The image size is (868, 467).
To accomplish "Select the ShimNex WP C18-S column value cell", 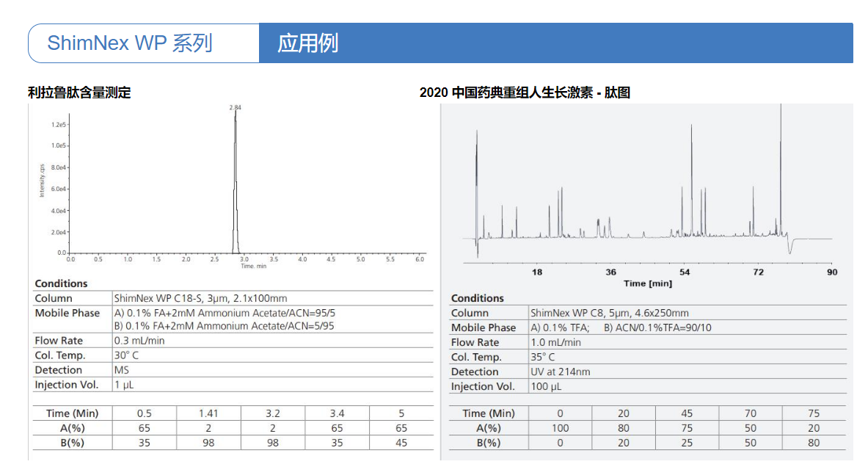I will (x=200, y=298).
